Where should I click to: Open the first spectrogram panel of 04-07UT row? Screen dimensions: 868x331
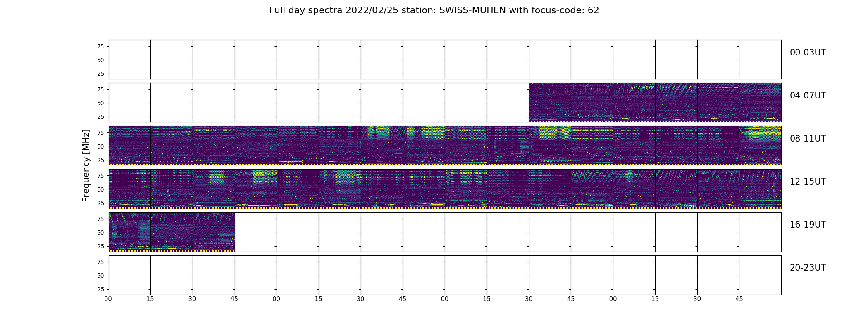[550, 103]
